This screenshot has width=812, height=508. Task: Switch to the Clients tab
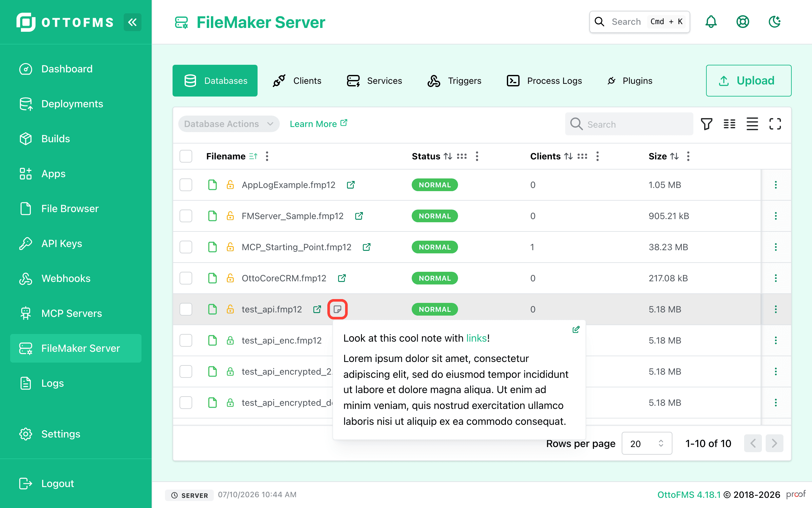click(297, 81)
